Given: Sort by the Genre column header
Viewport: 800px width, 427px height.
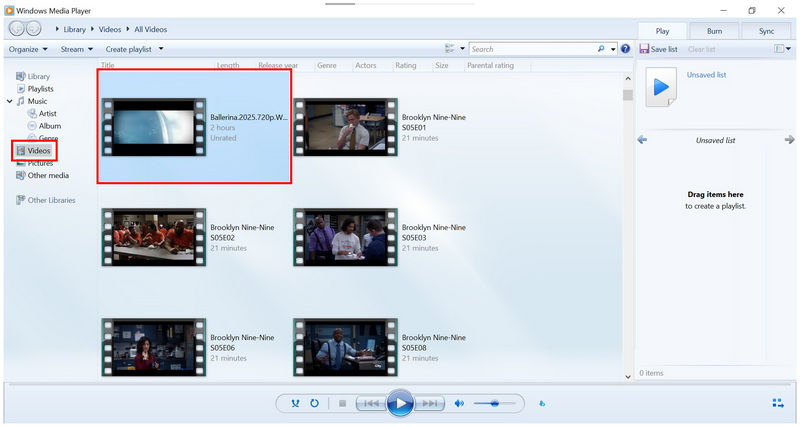Looking at the screenshot, I should 327,65.
